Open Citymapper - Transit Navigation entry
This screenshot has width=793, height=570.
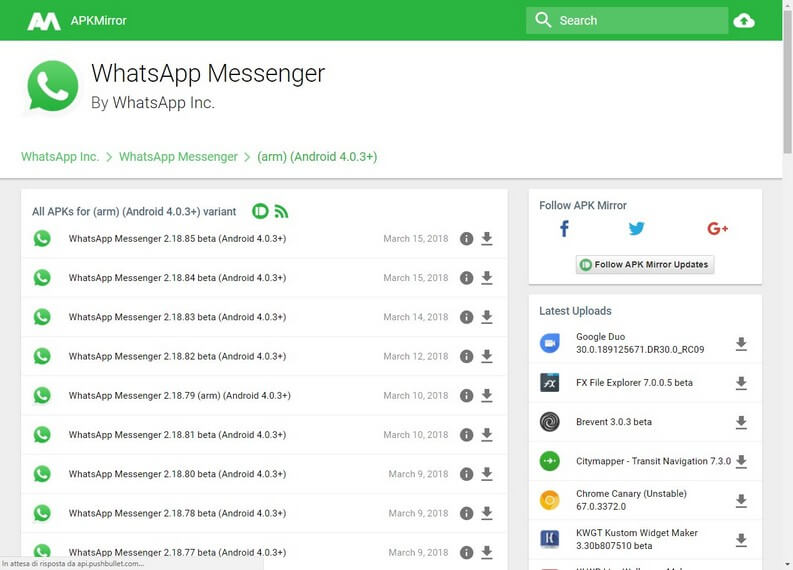pyautogui.click(x=653, y=461)
